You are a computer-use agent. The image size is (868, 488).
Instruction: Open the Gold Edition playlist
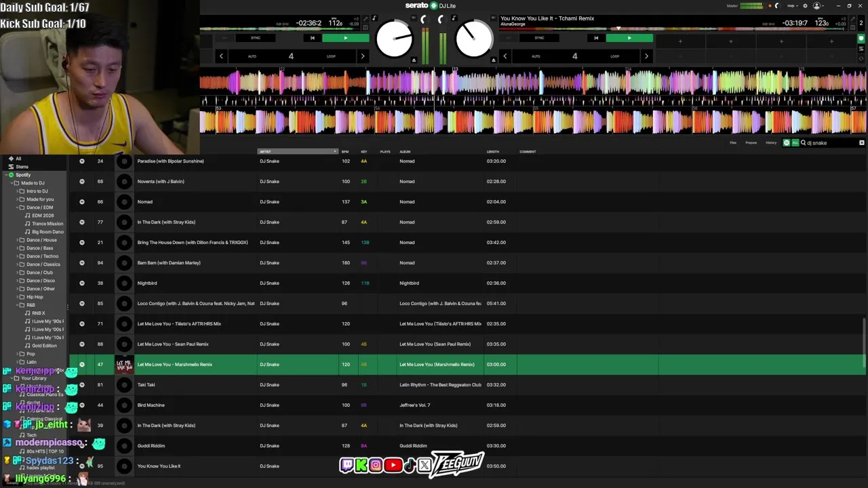(44, 346)
